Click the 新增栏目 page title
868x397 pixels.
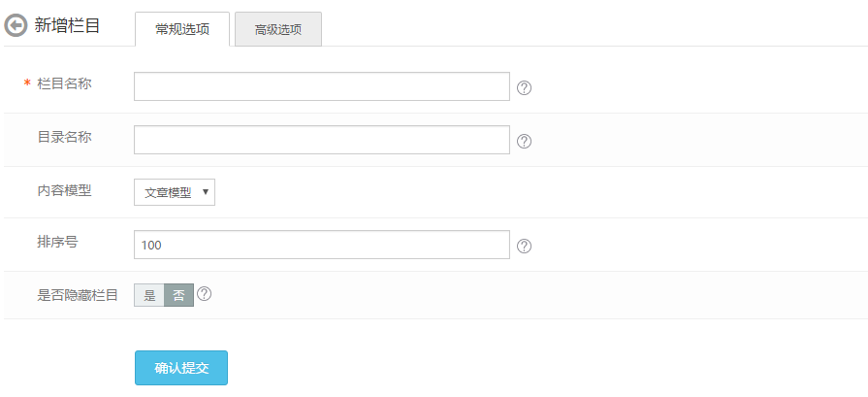pyautogui.click(x=67, y=25)
